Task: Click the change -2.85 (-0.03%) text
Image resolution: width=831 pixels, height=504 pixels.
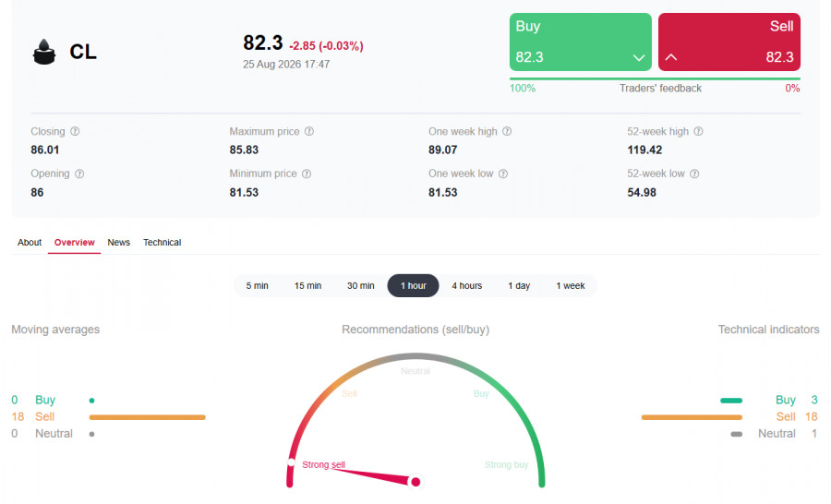Action: pos(326,46)
